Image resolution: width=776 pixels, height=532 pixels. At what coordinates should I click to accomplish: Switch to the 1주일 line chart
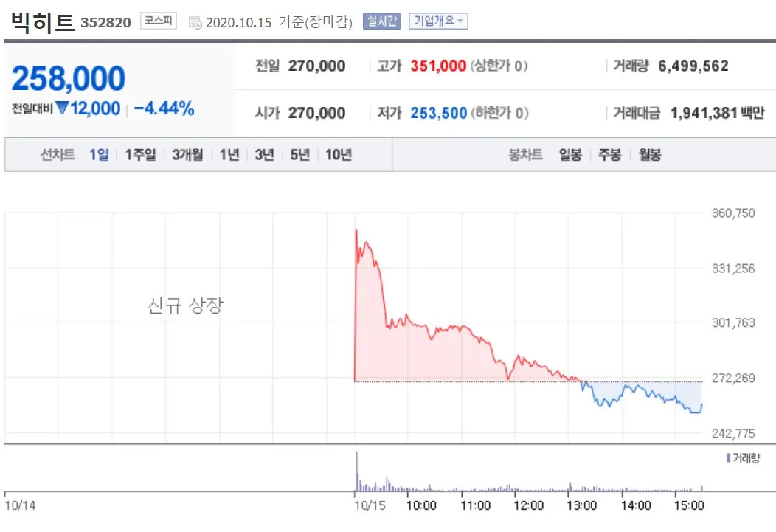tap(140, 155)
